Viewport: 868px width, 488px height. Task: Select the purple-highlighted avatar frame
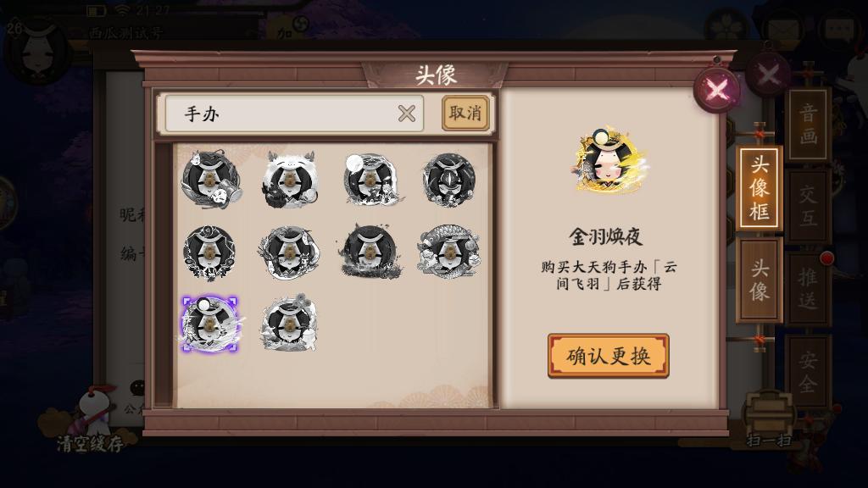[x=210, y=324]
